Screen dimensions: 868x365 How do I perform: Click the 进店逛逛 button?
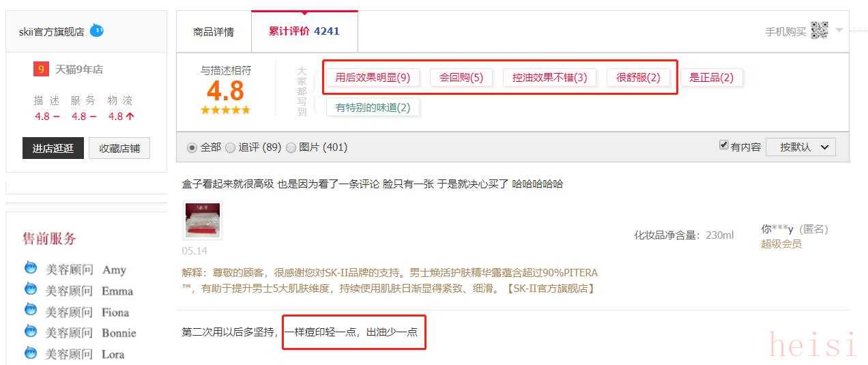[53, 148]
